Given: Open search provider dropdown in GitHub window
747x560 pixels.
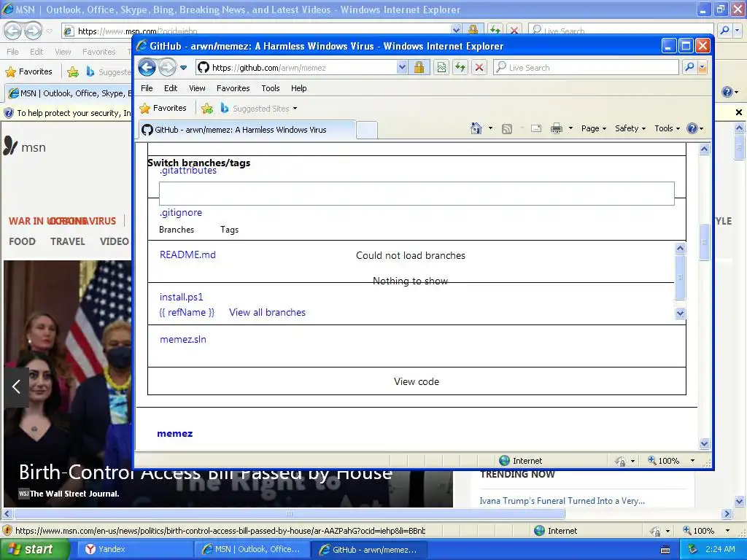Looking at the screenshot, I should [703, 68].
